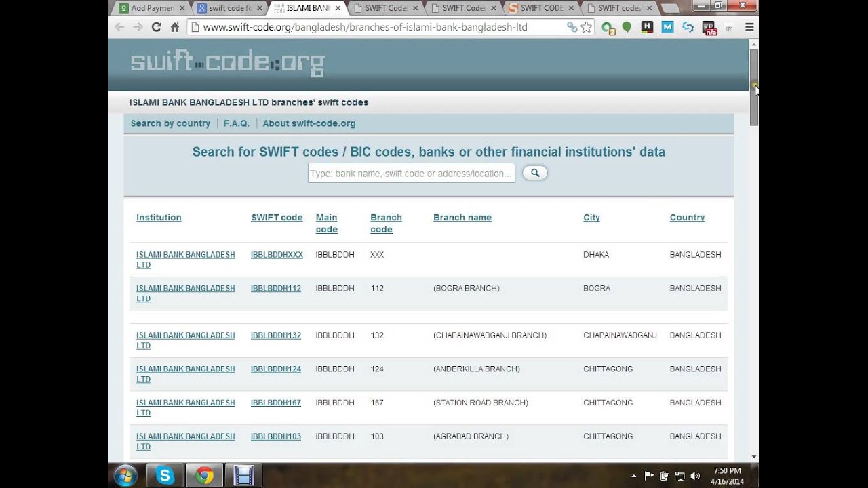
Task: Click the chain-link icon in the address bar
Action: [572, 27]
